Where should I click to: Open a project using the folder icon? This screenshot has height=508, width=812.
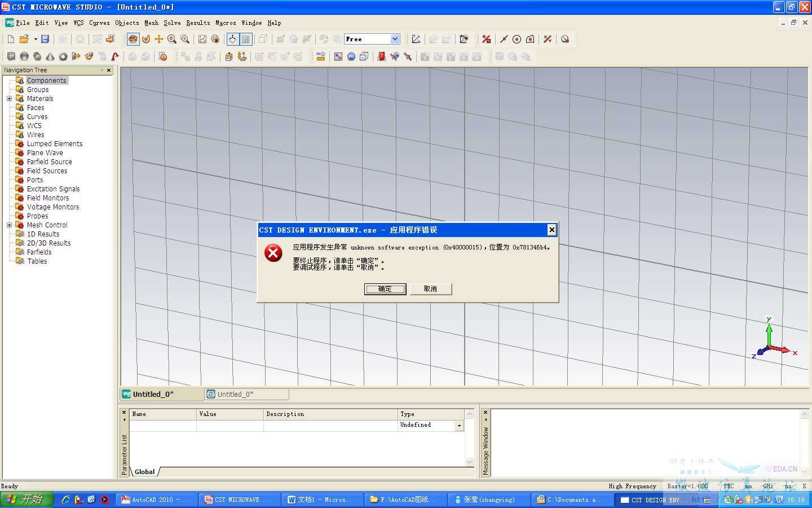(x=24, y=39)
